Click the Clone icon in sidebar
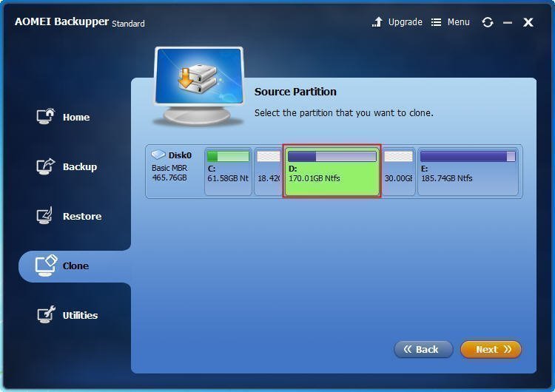This screenshot has height=392, width=555. [46, 266]
